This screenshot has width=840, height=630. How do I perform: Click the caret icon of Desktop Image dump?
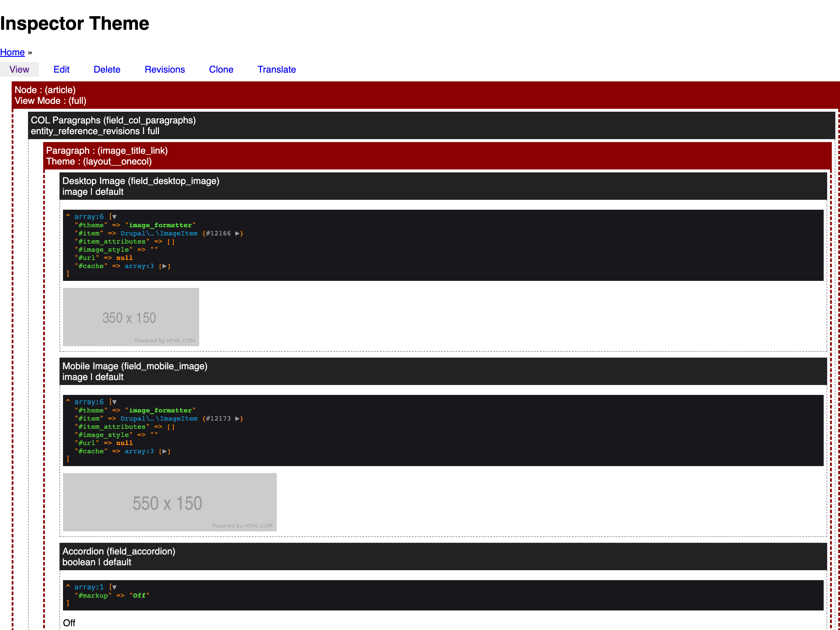tap(68, 216)
